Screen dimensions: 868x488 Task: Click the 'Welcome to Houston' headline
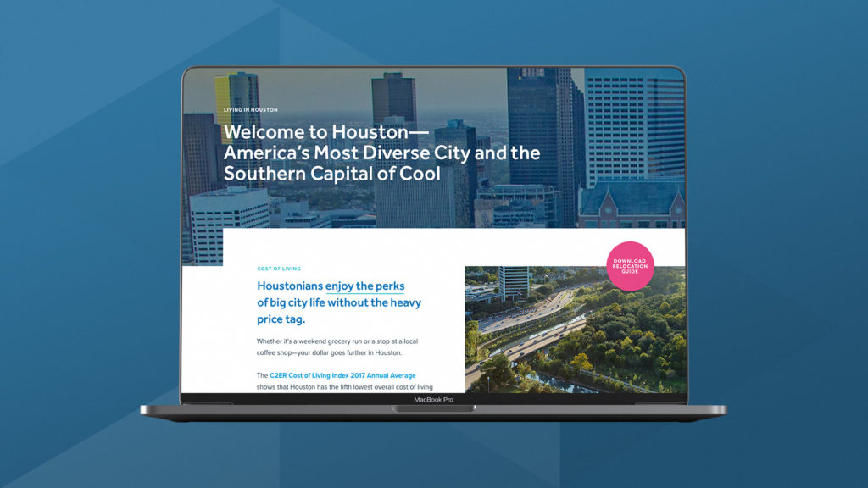[x=382, y=152]
